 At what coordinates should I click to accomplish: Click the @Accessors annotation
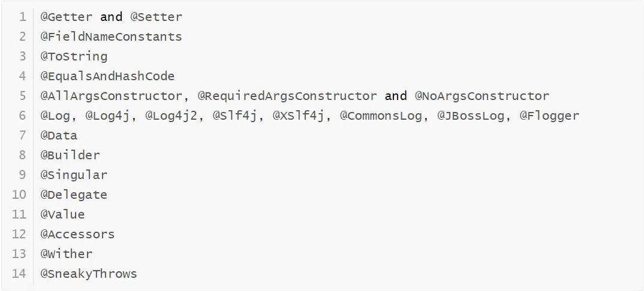pos(77,234)
